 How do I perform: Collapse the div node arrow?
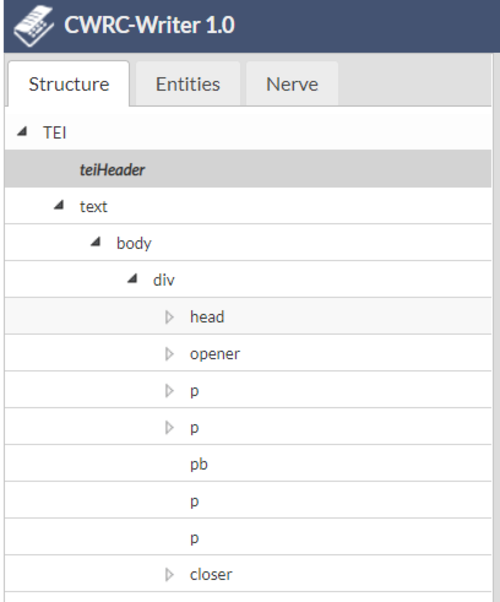(x=132, y=279)
